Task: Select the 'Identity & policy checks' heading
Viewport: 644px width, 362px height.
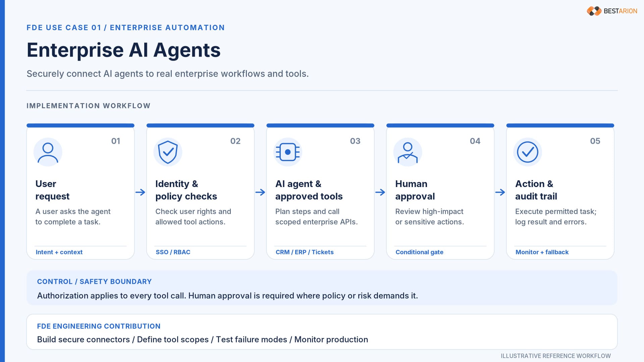Action: point(186,190)
